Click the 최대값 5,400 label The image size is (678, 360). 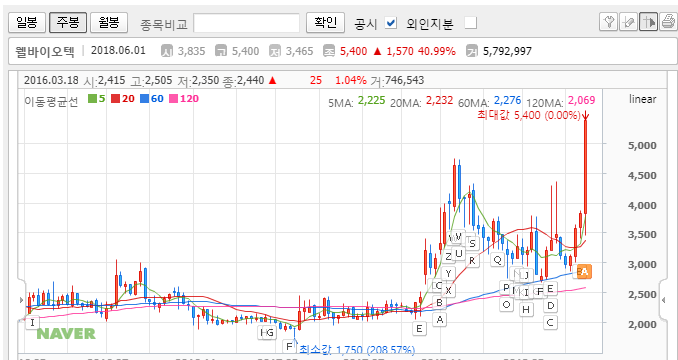528,115
